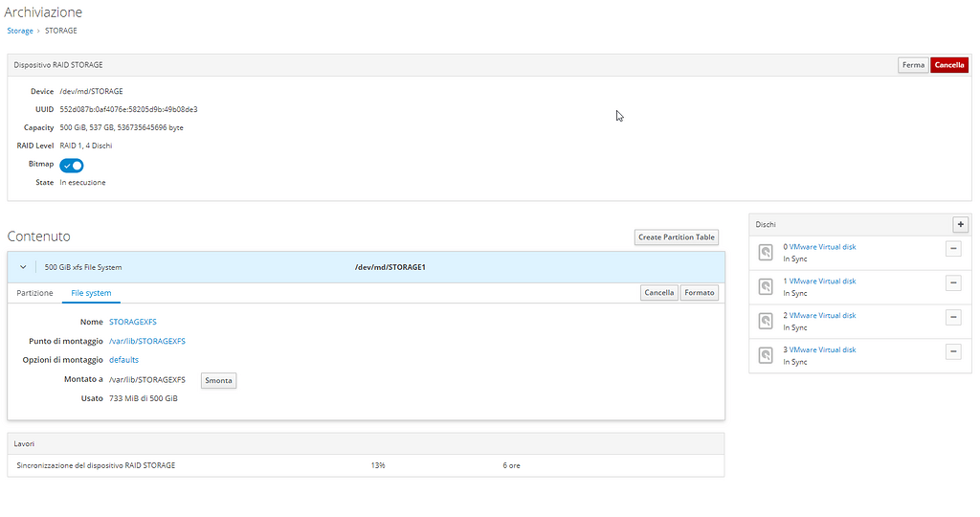Click the red Cancella button
980x517 pixels.
tap(949, 65)
